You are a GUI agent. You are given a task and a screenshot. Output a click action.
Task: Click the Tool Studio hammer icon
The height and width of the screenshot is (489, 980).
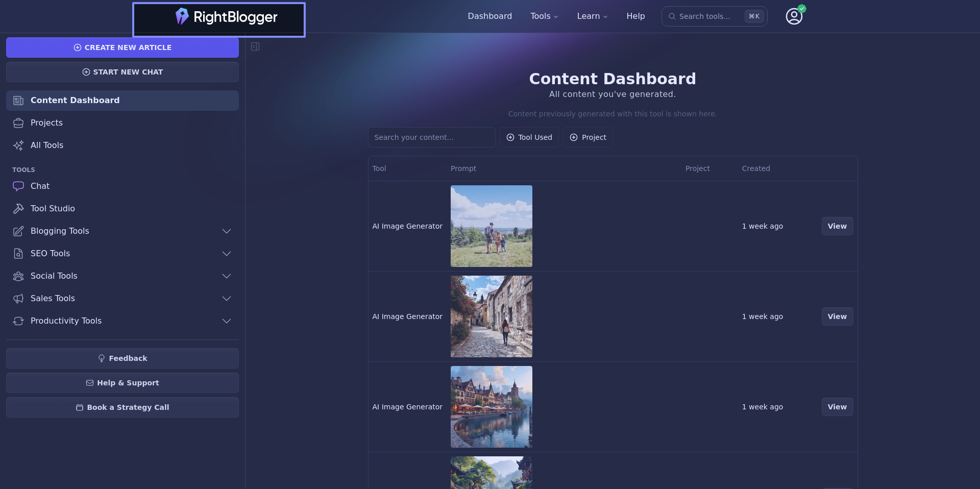(x=18, y=209)
